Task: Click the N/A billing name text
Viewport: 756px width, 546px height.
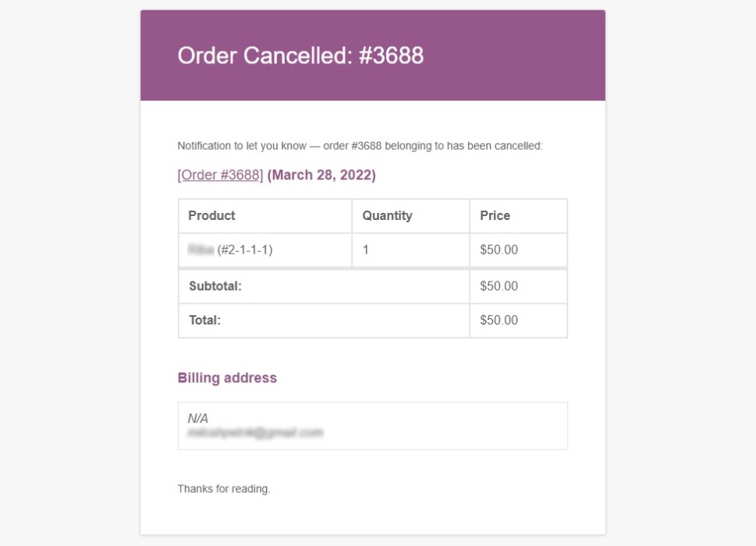Action: pos(197,418)
